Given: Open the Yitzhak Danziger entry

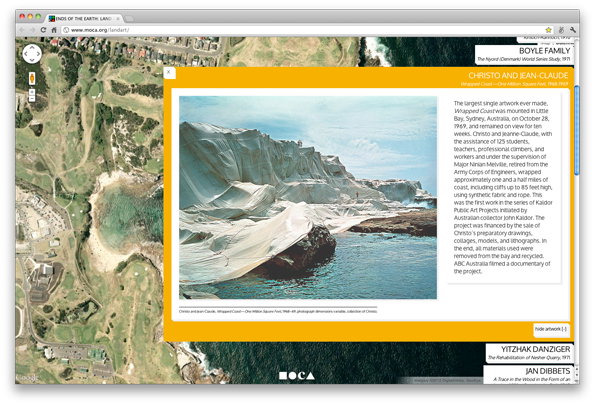Looking at the screenshot, I should coord(529,353).
